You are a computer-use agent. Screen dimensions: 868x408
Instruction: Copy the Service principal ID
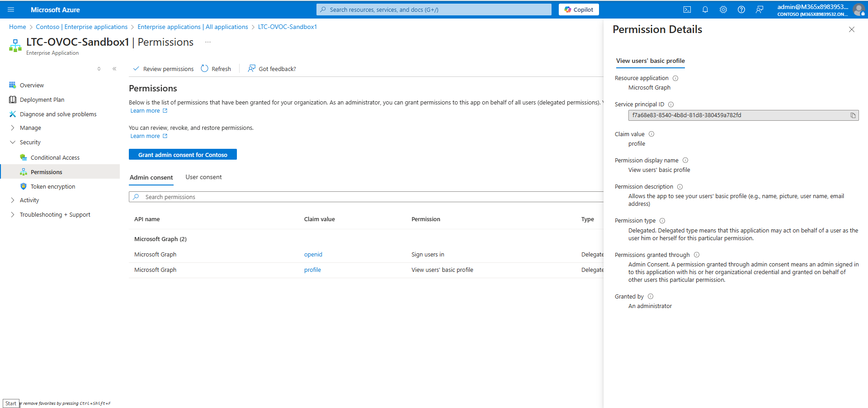(853, 115)
